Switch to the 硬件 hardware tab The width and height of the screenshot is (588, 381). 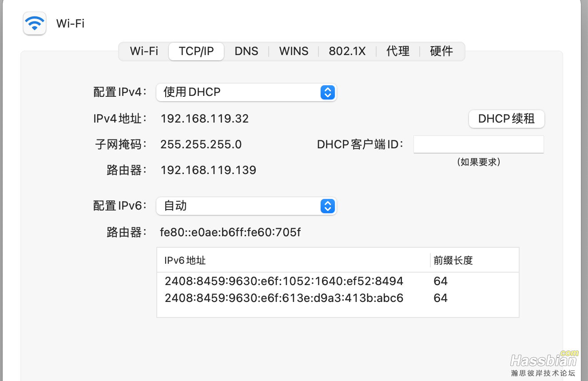441,51
